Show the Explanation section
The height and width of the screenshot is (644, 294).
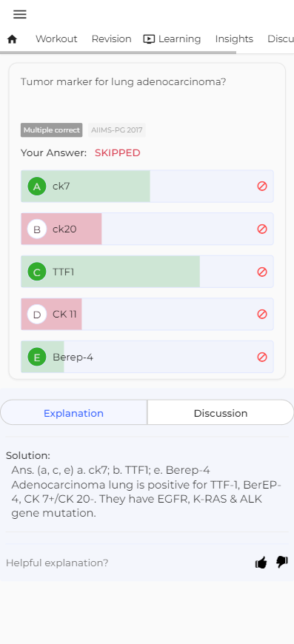73,413
